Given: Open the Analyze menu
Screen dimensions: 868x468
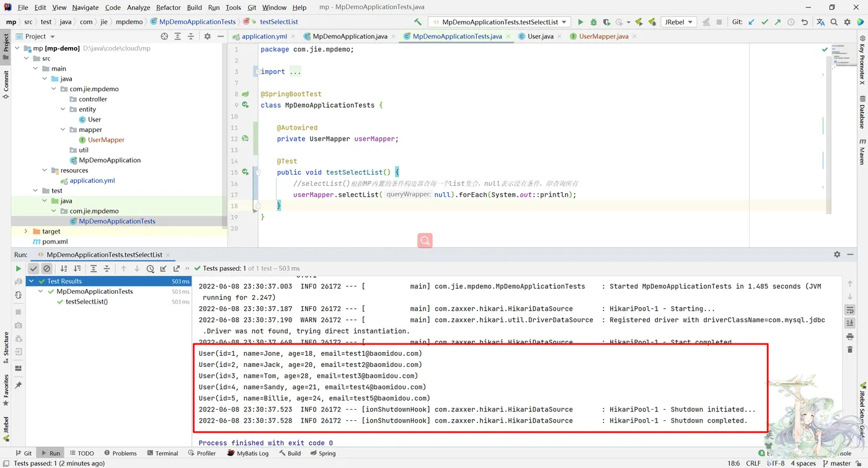Looking at the screenshot, I should click(138, 7).
